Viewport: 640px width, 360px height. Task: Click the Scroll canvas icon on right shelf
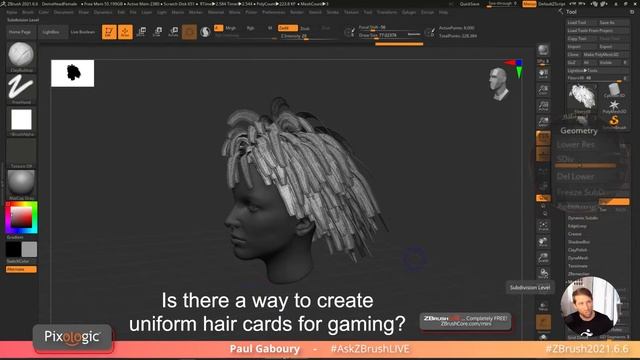pos(543,74)
